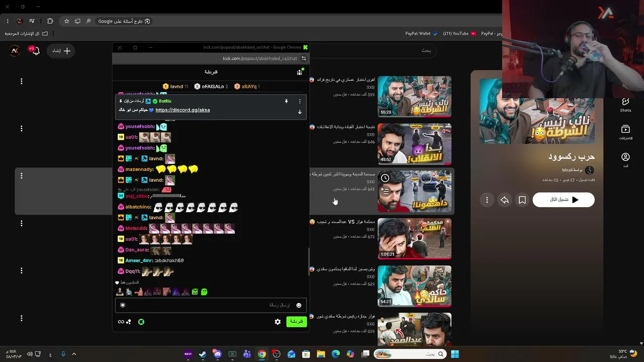Click username Dan_aura in chat

coord(137,250)
